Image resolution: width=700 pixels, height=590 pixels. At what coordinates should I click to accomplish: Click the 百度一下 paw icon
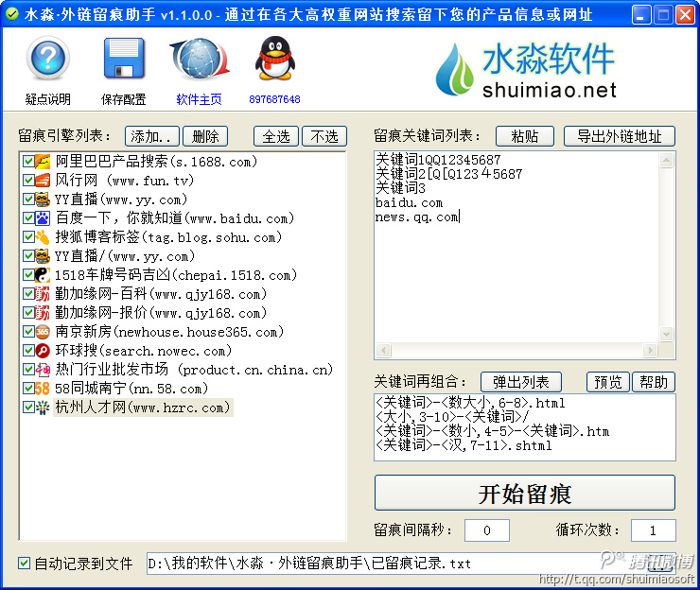coord(43,218)
